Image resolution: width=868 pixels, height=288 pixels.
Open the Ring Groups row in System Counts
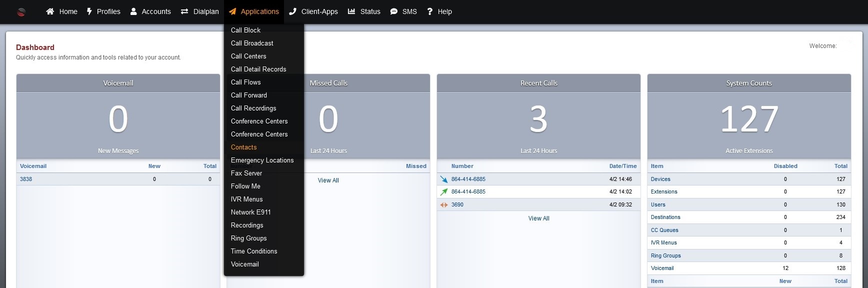[x=666, y=255]
